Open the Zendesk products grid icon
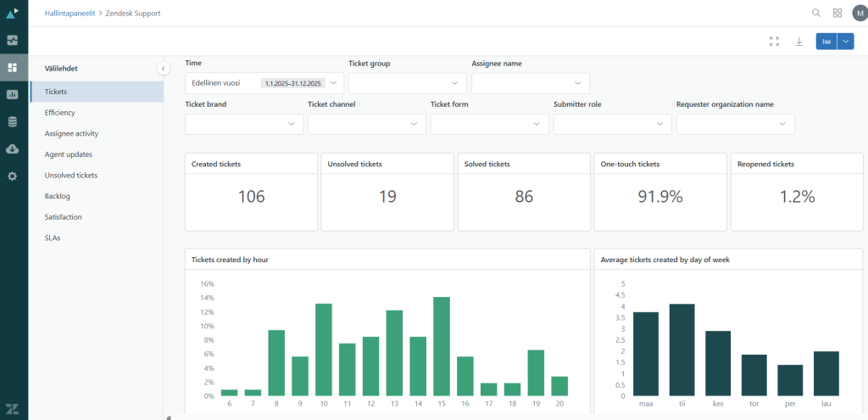This screenshot has height=420, width=868. coord(837,13)
